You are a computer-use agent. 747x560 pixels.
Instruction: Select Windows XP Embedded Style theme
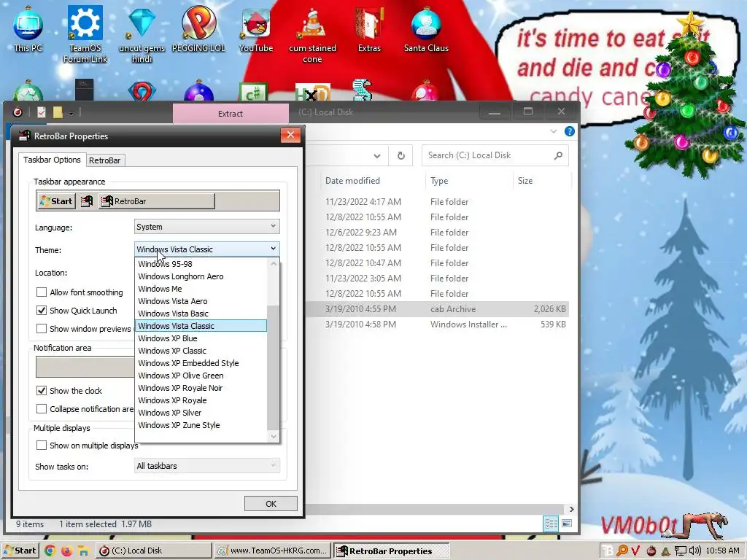(x=201, y=363)
